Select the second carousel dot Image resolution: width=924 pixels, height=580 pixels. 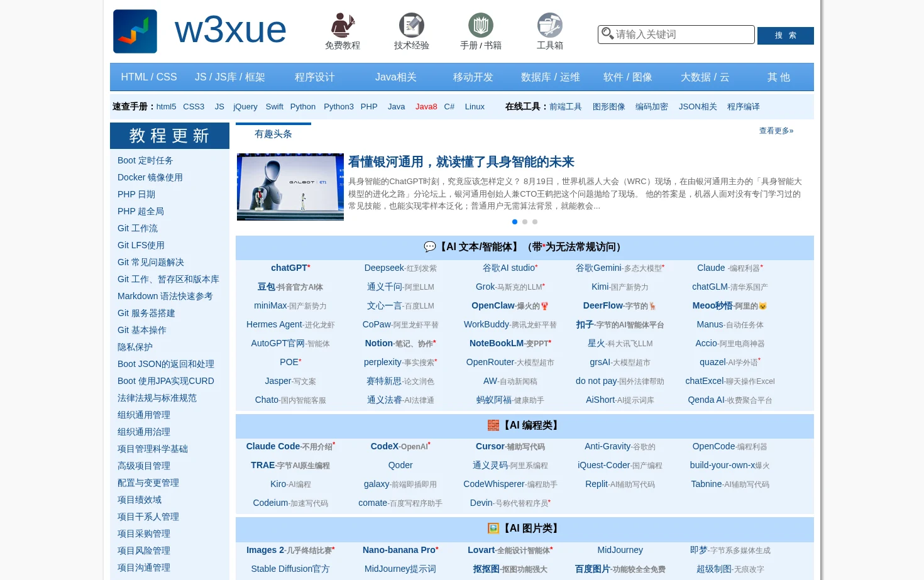point(525,222)
